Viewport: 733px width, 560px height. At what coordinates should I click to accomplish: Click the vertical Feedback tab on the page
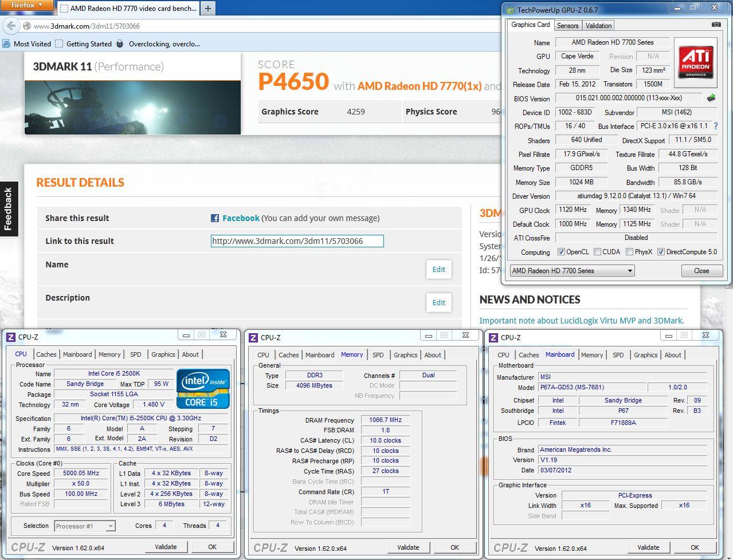tap(9, 209)
